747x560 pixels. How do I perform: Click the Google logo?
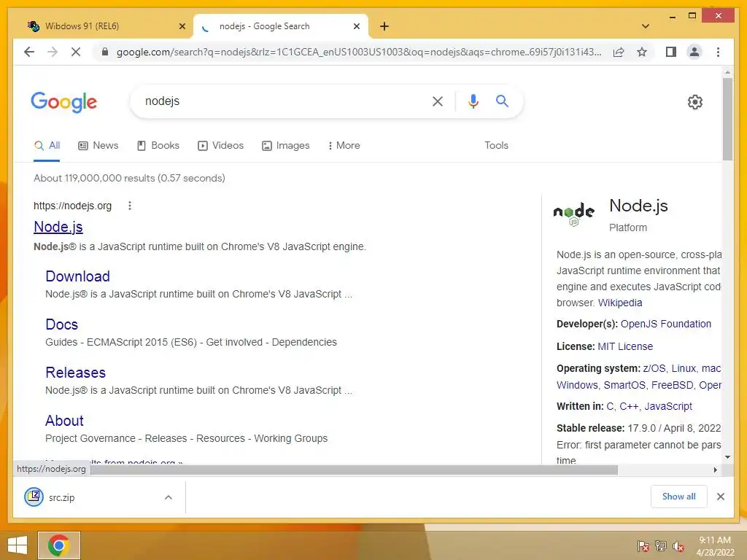64,102
